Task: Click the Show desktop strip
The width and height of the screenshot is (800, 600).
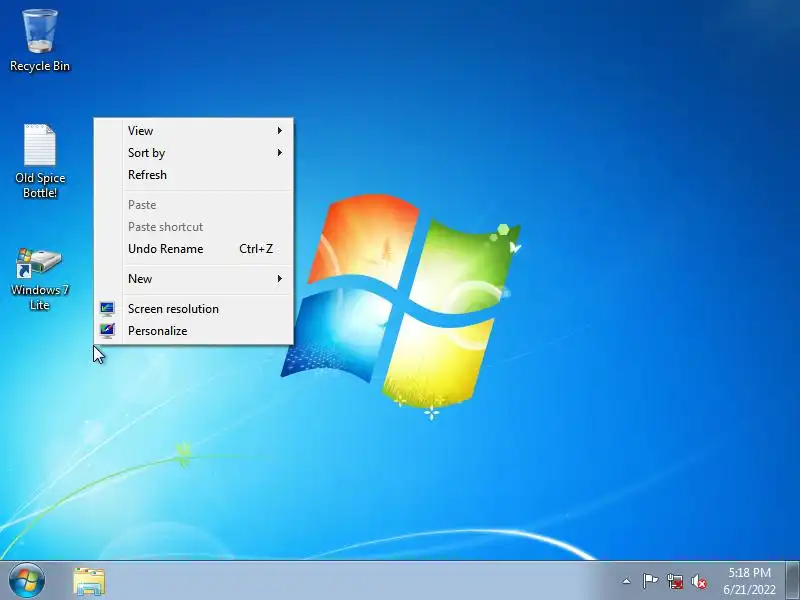Action: coord(792,581)
